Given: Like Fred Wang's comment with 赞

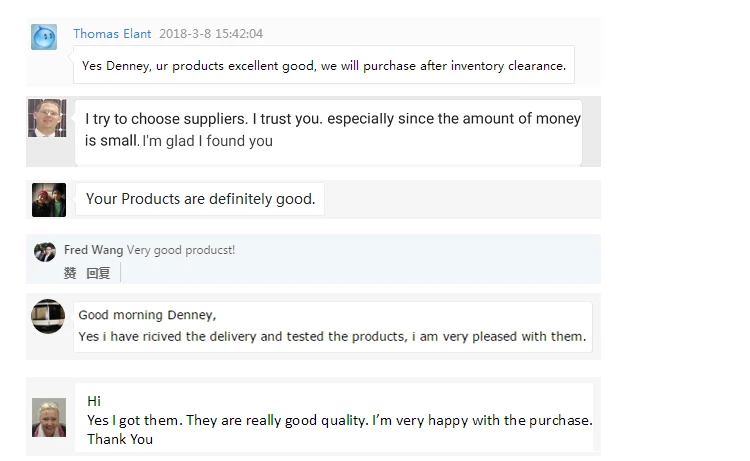Looking at the screenshot, I should pos(70,273).
